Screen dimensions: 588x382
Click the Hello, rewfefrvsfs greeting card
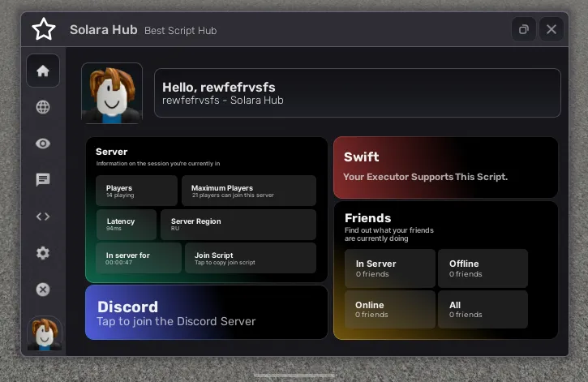coord(358,93)
